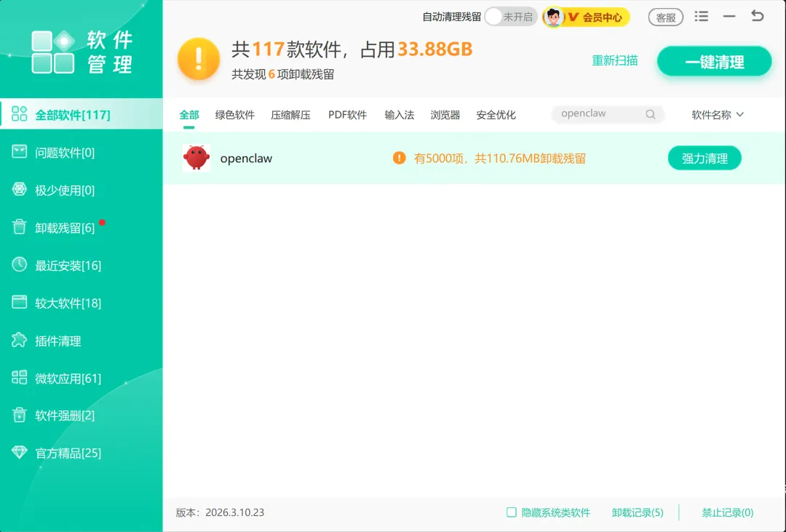Enable 自动清理残留 automatic cleanup toggle
Image resolution: width=786 pixels, height=532 pixels.
(511, 16)
